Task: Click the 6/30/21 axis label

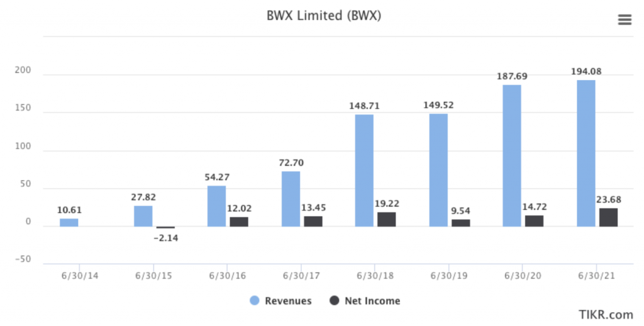Action: (x=597, y=276)
